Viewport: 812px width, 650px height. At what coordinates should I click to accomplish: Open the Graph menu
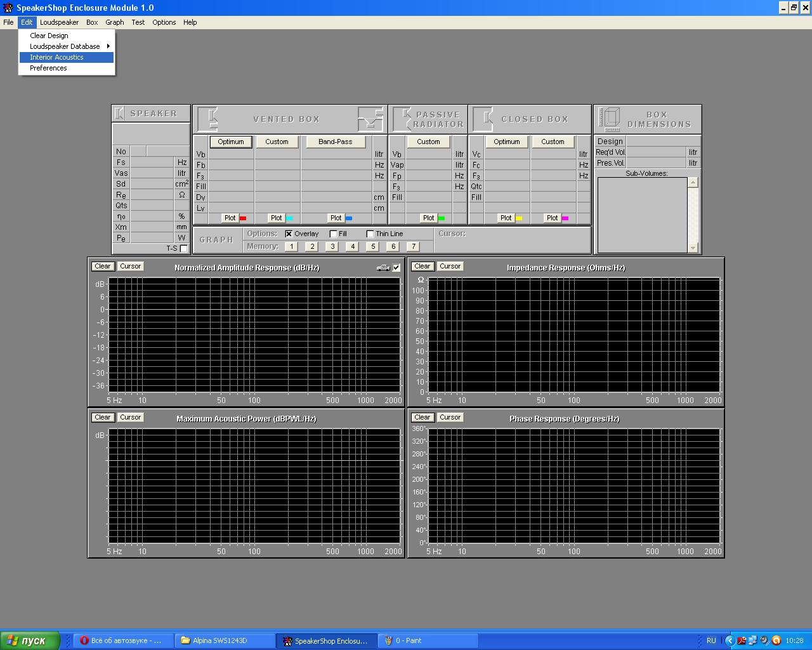click(114, 22)
